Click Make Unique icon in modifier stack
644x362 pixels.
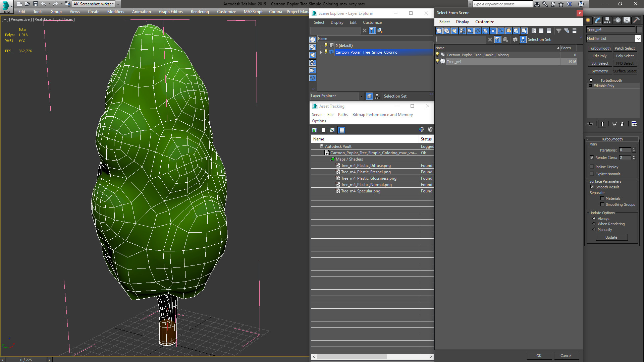(x=614, y=124)
